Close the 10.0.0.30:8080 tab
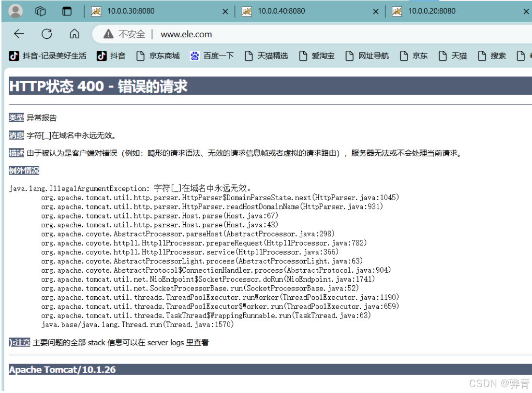 click(225, 12)
